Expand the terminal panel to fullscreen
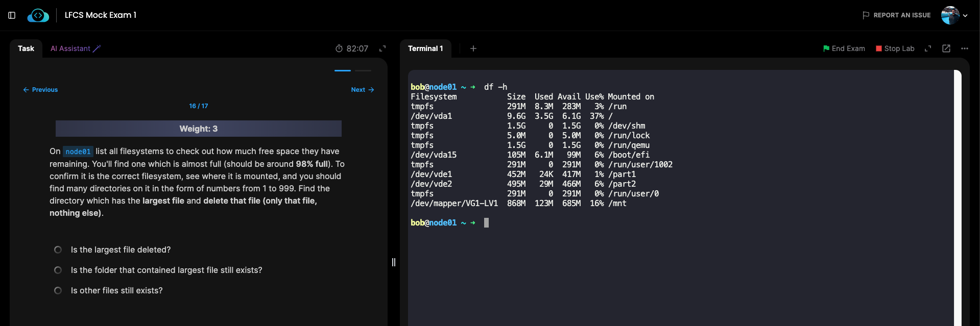 click(x=928, y=48)
